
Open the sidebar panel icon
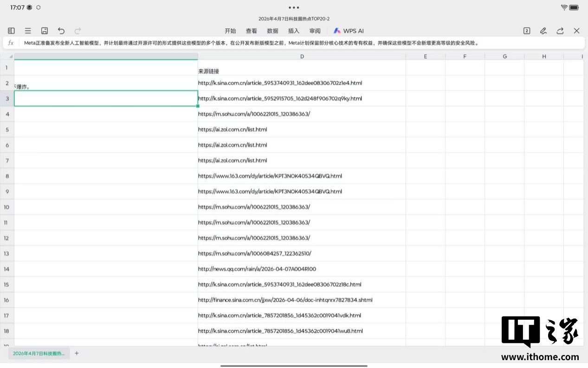pyautogui.click(x=11, y=31)
